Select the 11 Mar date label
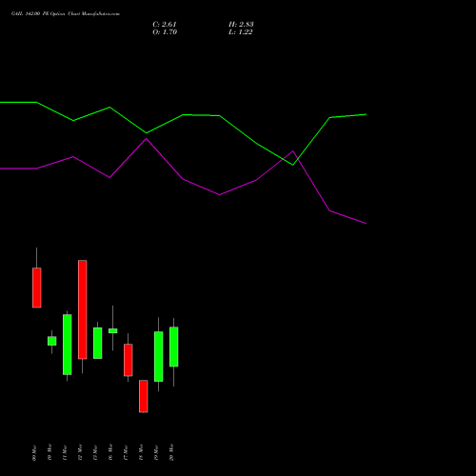This screenshot has height=476, width=476. [x=65, y=453]
